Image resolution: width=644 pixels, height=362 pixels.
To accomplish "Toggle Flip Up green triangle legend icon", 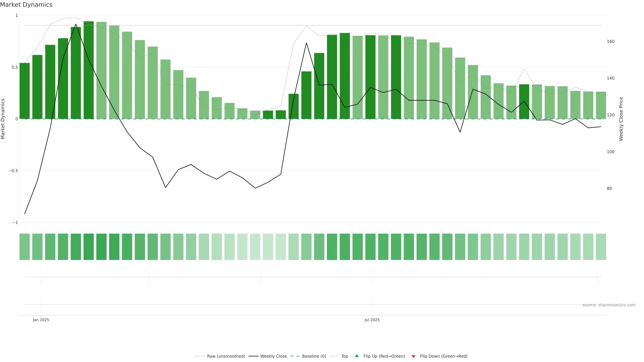I will pos(357,356).
